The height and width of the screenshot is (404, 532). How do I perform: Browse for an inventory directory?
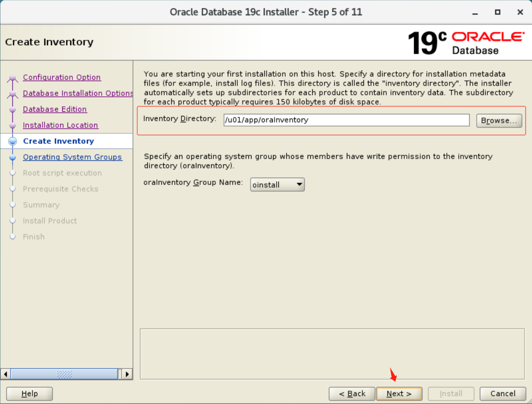pos(499,121)
